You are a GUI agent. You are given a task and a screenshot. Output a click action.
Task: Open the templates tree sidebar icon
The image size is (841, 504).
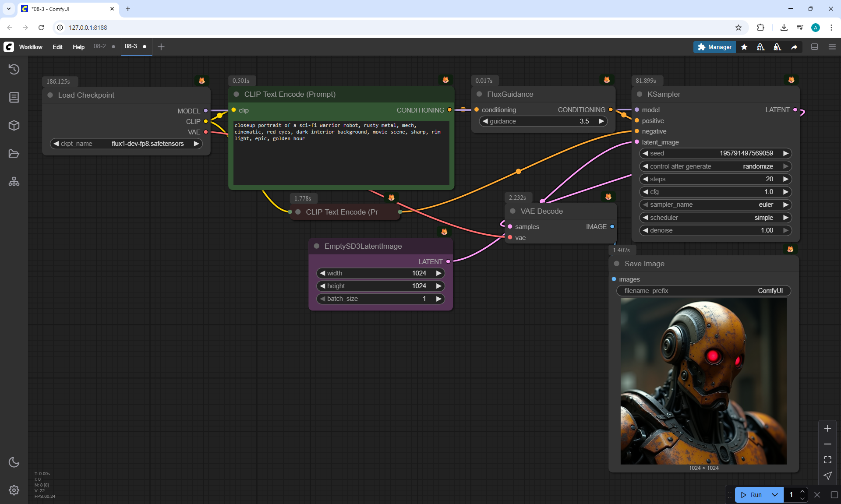pyautogui.click(x=14, y=181)
